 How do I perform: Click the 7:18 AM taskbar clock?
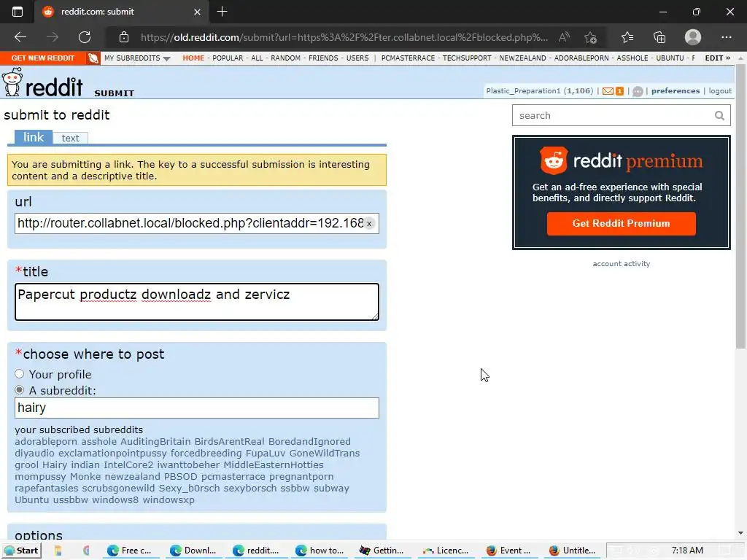point(687,551)
